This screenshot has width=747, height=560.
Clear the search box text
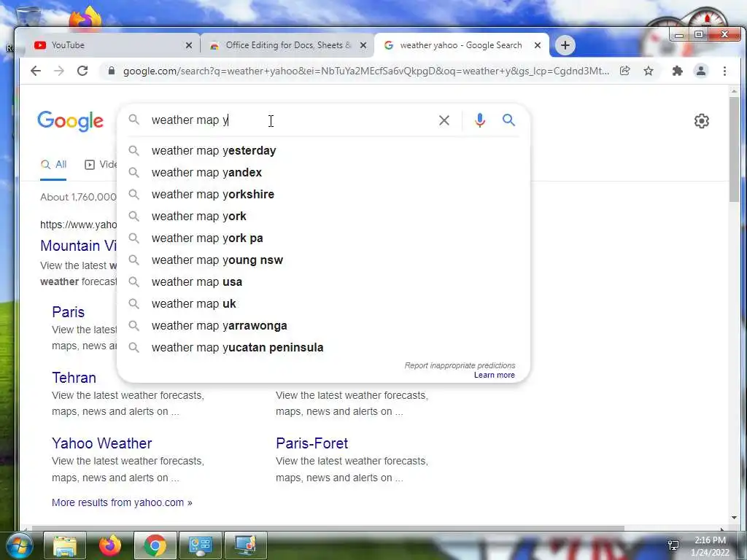point(444,120)
